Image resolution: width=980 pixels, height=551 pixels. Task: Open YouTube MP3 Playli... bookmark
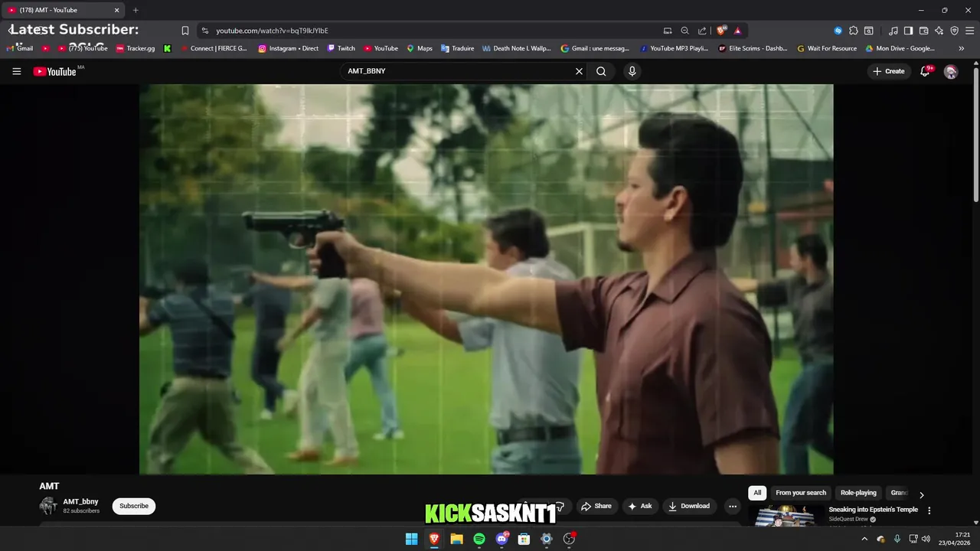674,48
